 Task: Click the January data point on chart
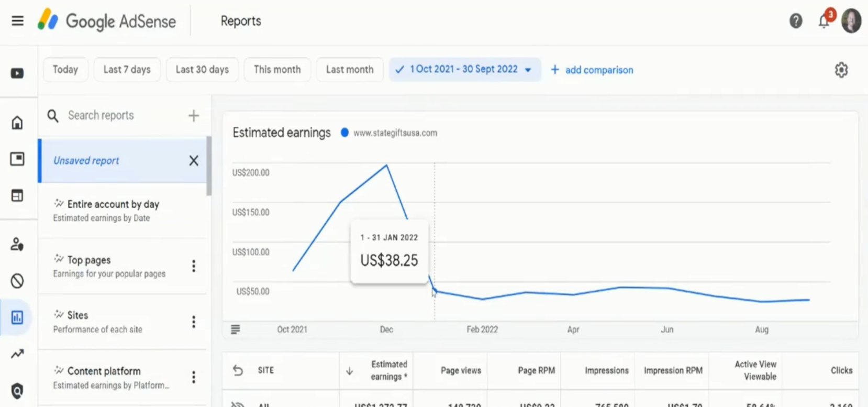point(435,291)
